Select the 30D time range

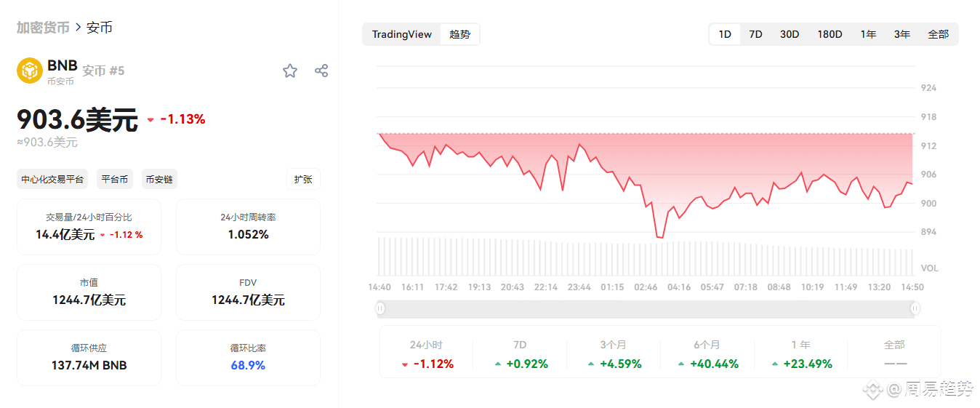tap(790, 34)
